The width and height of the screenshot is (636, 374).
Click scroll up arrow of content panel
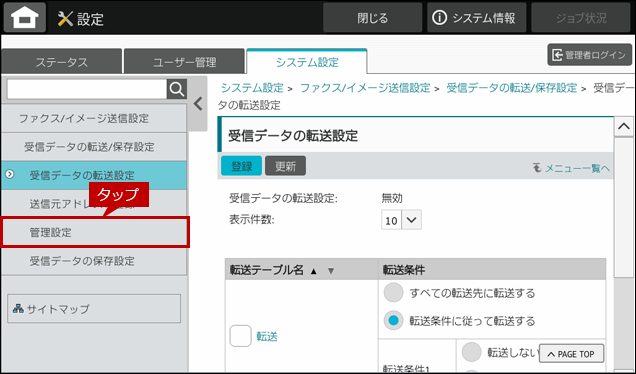[x=624, y=127]
